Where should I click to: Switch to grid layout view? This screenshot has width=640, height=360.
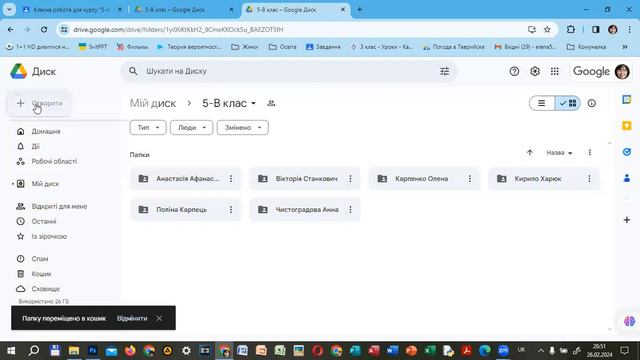click(x=568, y=103)
